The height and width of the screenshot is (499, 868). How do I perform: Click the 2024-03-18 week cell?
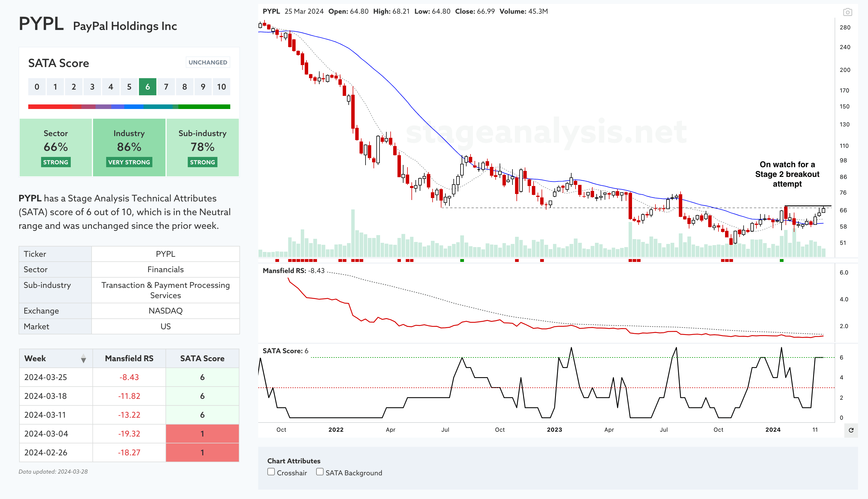point(56,396)
